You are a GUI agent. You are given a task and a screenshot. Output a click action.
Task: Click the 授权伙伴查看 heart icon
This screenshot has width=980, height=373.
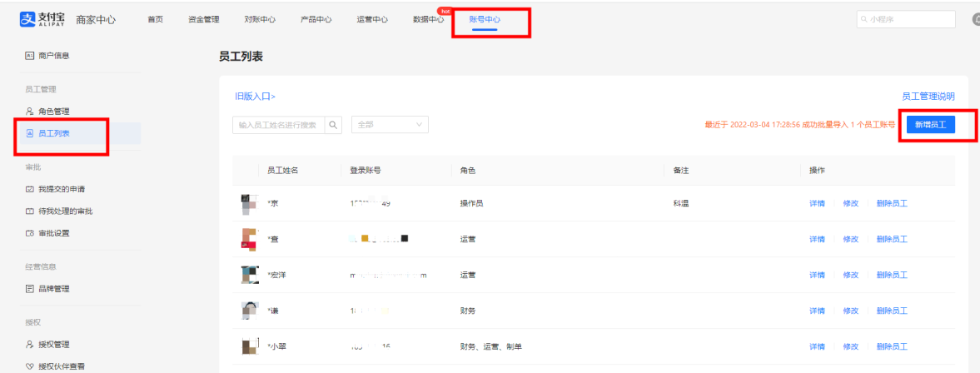pos(29,366)
